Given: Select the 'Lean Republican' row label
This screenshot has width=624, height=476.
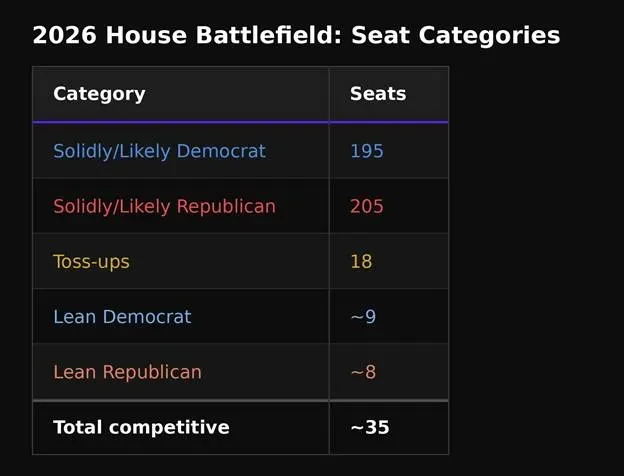Looking at the screenshot, I should (127, 372).
